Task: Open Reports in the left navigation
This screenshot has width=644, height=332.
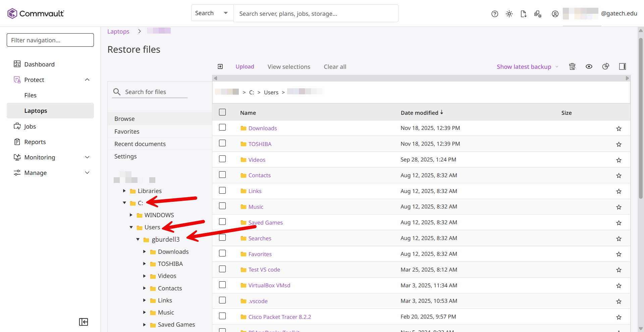Action: [35, 142]
